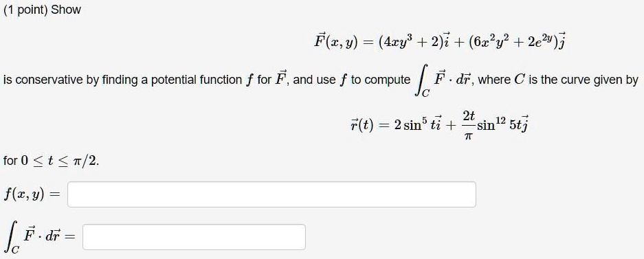Click the "(1 point) Show" heading text

pos(43,10)
